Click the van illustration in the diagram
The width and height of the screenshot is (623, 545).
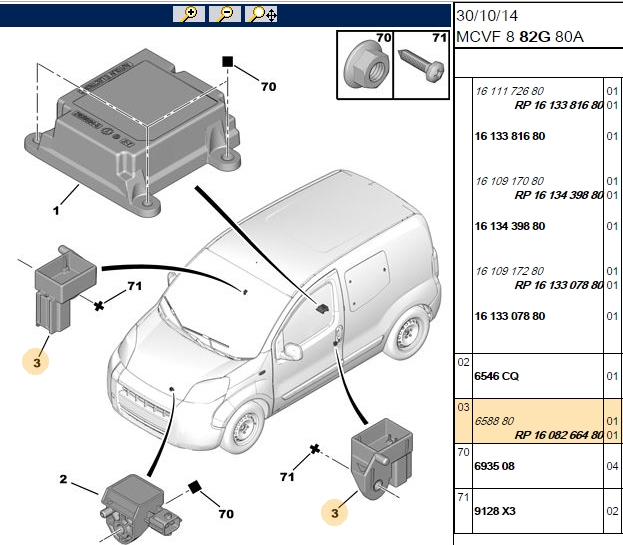(x=274, y=314)
